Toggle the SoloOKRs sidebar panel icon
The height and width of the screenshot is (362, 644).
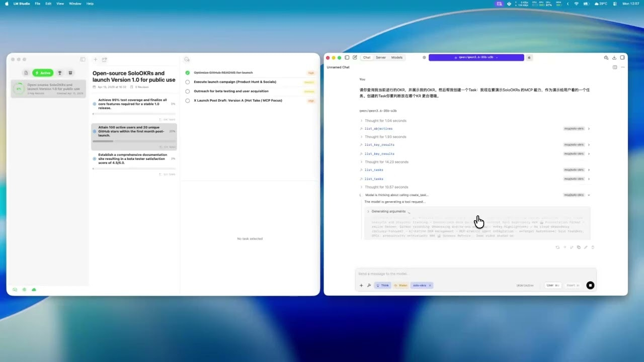coord(83,59)
